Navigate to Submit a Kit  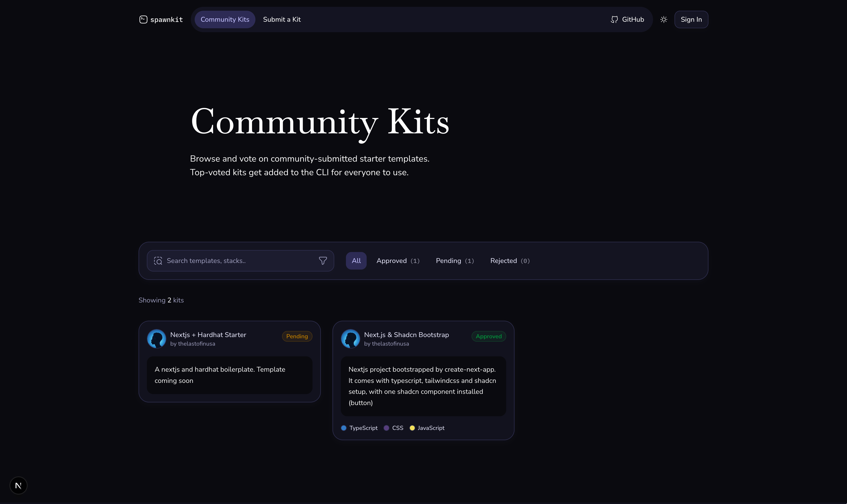282,19
